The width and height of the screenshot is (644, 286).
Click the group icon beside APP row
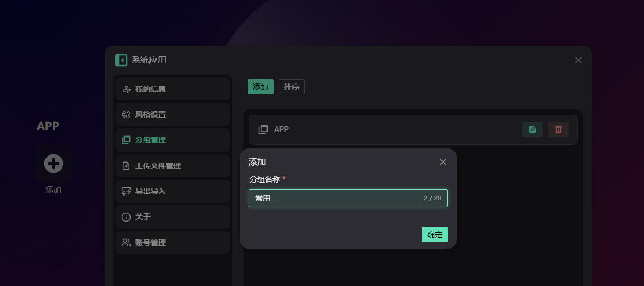point(263,129)
